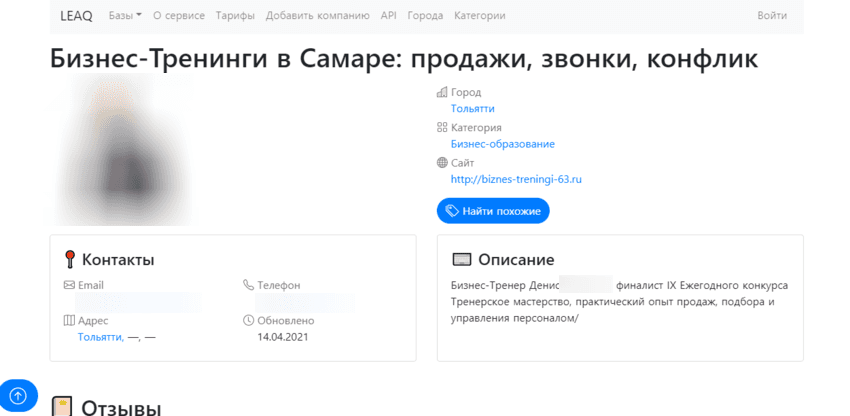Click the grid icon beside Категория

coord(442,127)
